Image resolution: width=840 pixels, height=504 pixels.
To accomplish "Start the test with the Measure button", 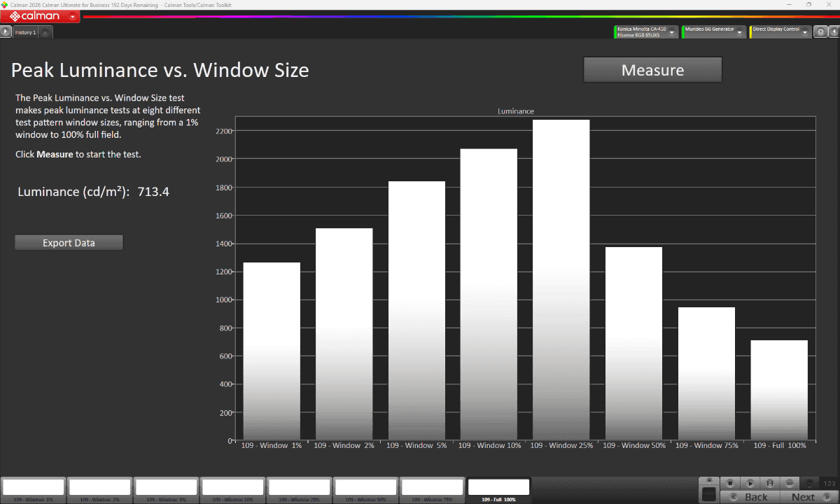I will tap(652, 70).
